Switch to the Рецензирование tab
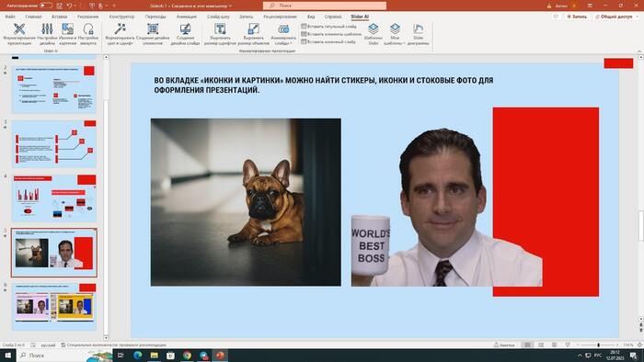644x362 pixels. pos(280,17)
